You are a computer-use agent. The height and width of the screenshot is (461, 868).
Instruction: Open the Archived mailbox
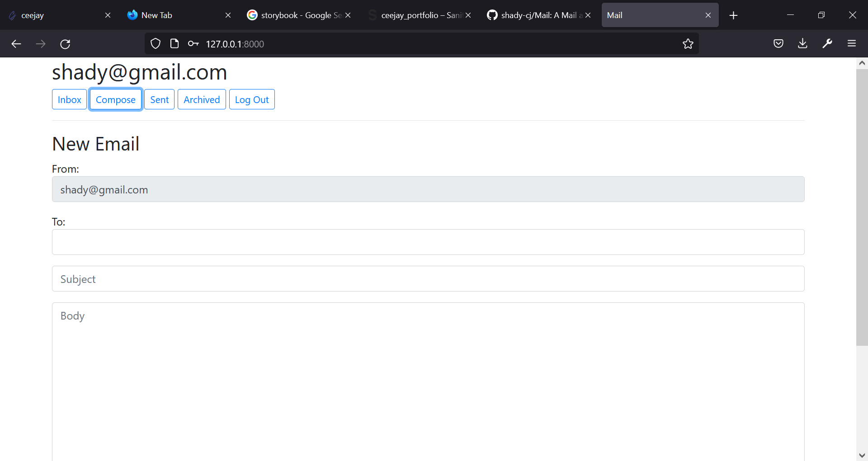[x=202, y=99]
